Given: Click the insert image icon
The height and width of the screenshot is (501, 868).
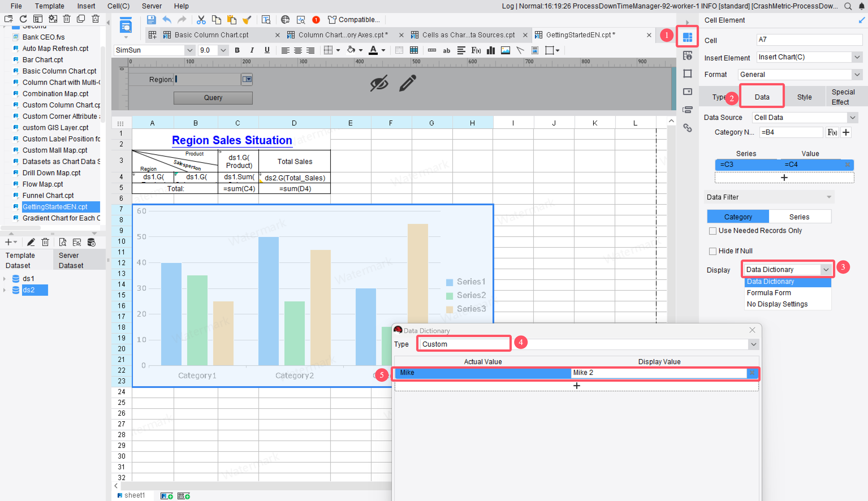Looking at the screenshot, I should (x=505, y=51).
